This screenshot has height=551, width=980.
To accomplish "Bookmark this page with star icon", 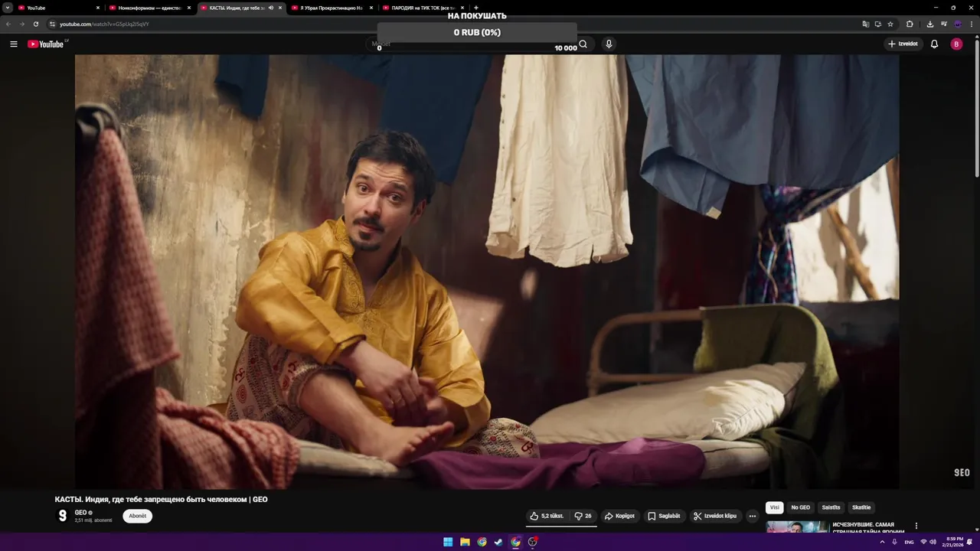I will (x=890, y=24).
